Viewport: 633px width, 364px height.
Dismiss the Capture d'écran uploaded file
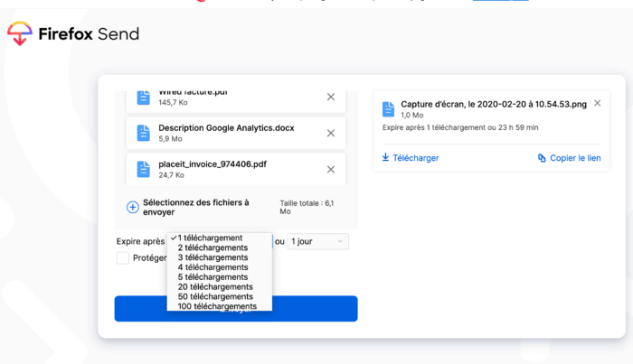pos(597,103)
